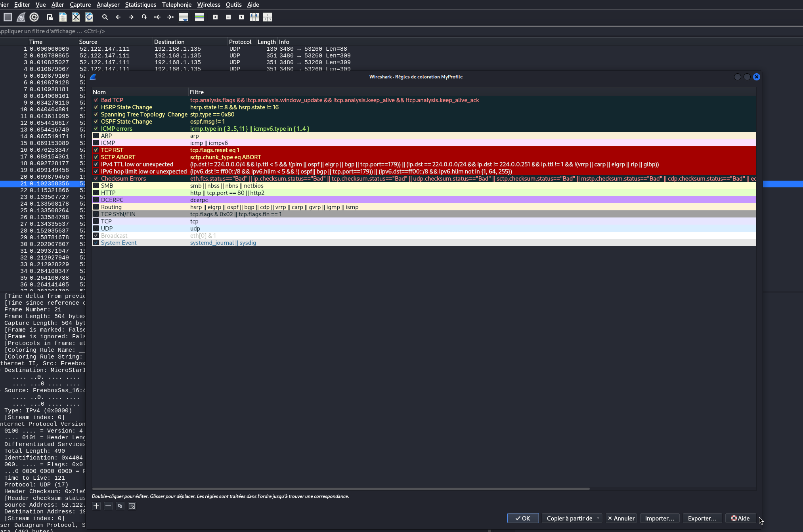Zoom in main window text icon
Screen dimensions: 803x532
tap(215, 17)
